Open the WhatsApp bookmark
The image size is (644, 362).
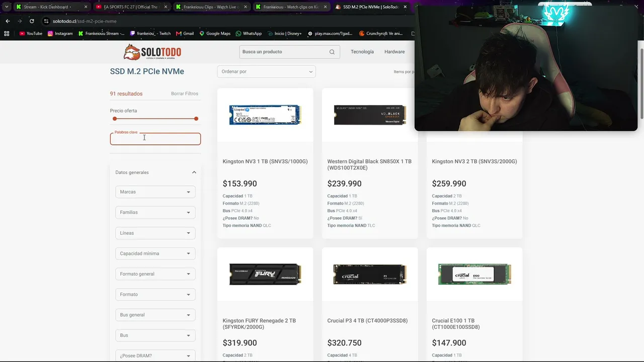249,34
